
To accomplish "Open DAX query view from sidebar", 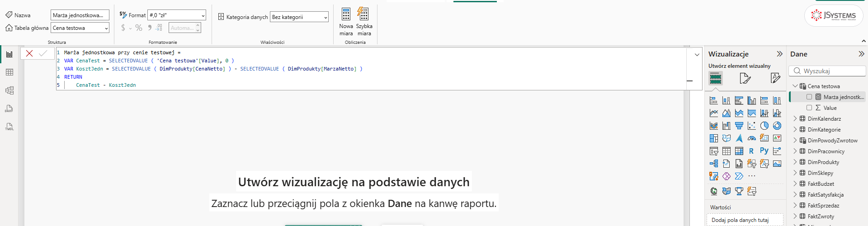I will [x=9, y=108].
